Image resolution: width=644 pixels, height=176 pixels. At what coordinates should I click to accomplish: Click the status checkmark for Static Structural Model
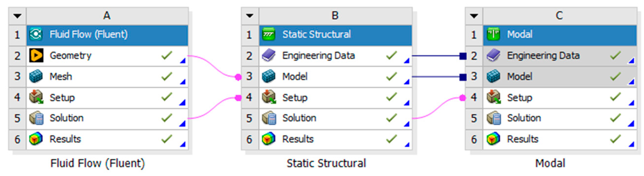tap(391, 76)
